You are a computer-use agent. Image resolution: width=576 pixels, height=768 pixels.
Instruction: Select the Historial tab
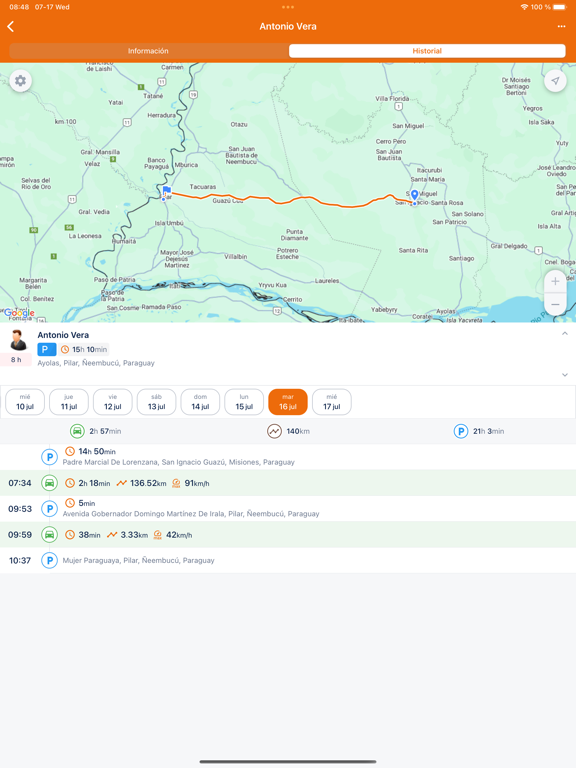click(427, 51)
